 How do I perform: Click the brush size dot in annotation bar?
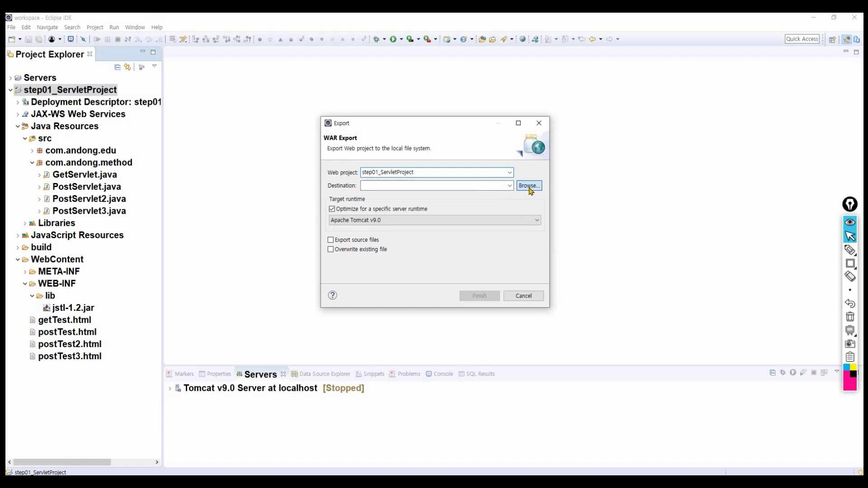[850, 290]
